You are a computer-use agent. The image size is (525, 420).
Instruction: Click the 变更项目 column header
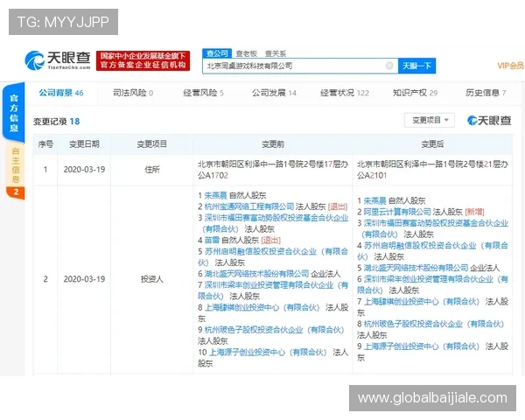(151, 144)
